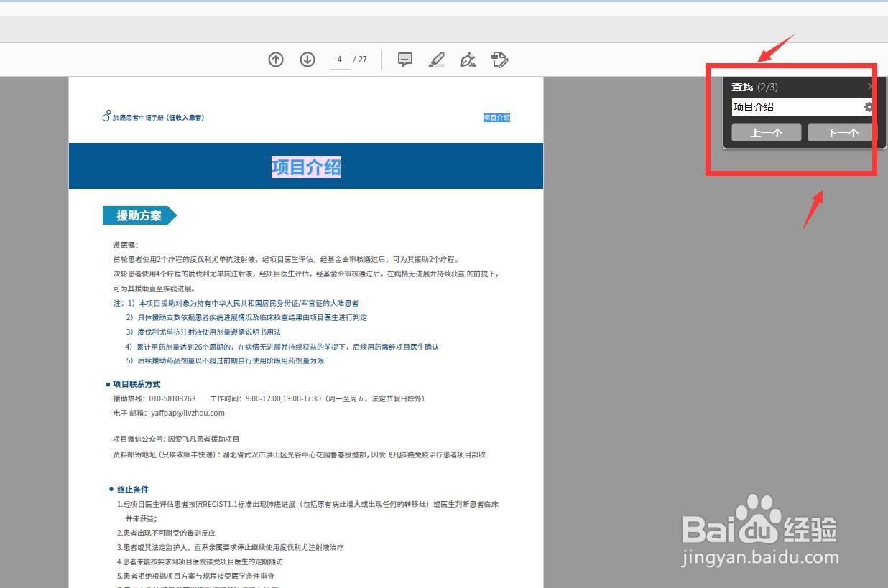Click the 肺癌患者申请手册 document header
Screen dimensions: 888x588
point(159,117)
